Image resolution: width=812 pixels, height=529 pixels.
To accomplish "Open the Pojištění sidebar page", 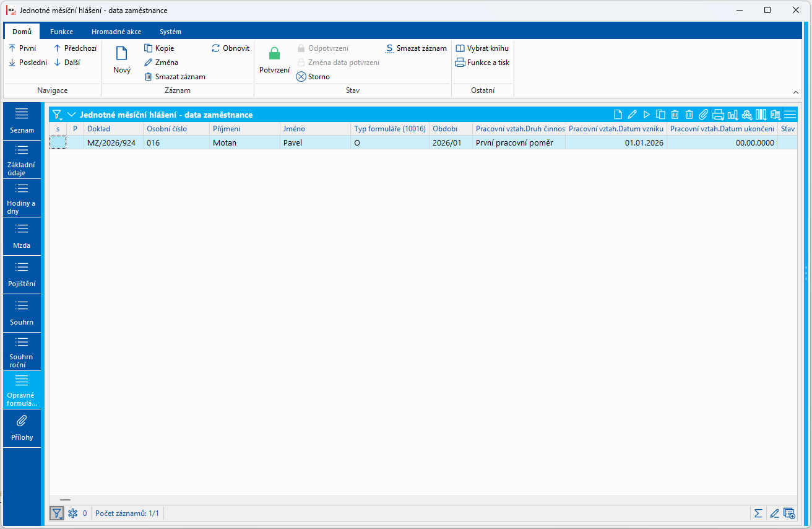I will 22,275.
